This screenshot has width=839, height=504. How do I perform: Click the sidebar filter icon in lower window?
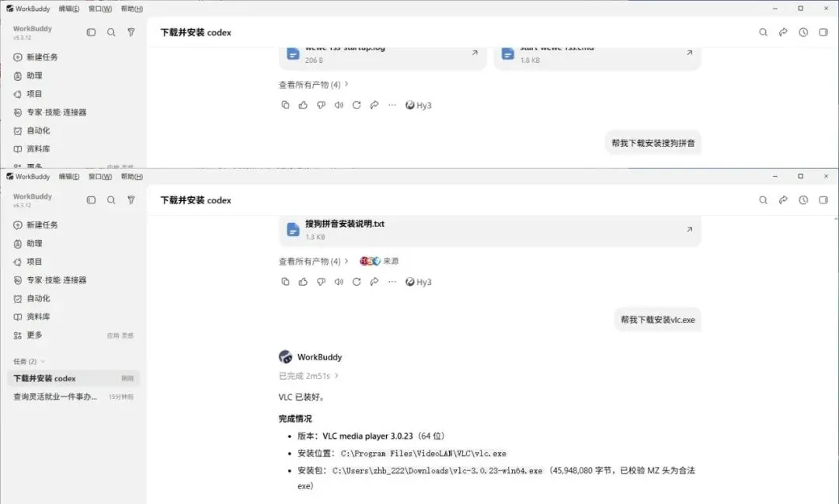tap(131, 200)
